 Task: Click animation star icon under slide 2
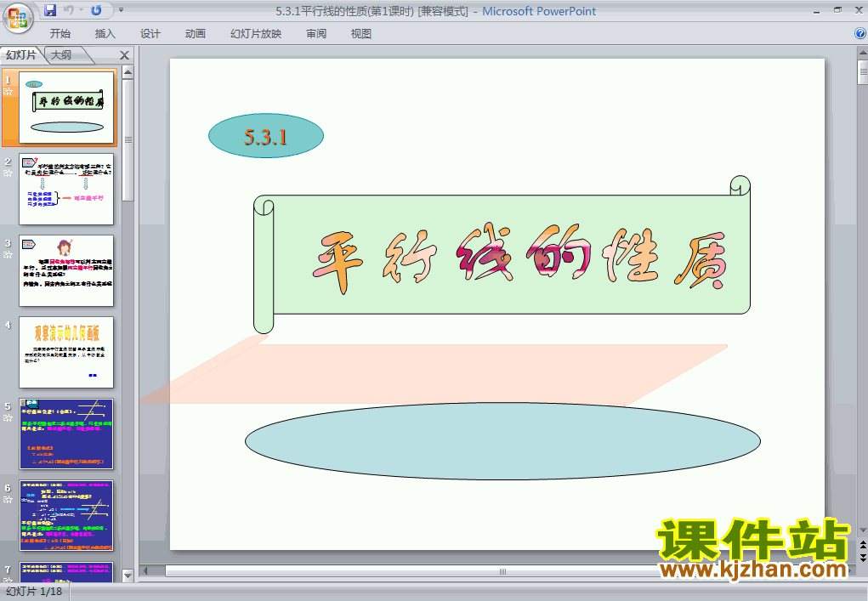[x=8, y=173]
